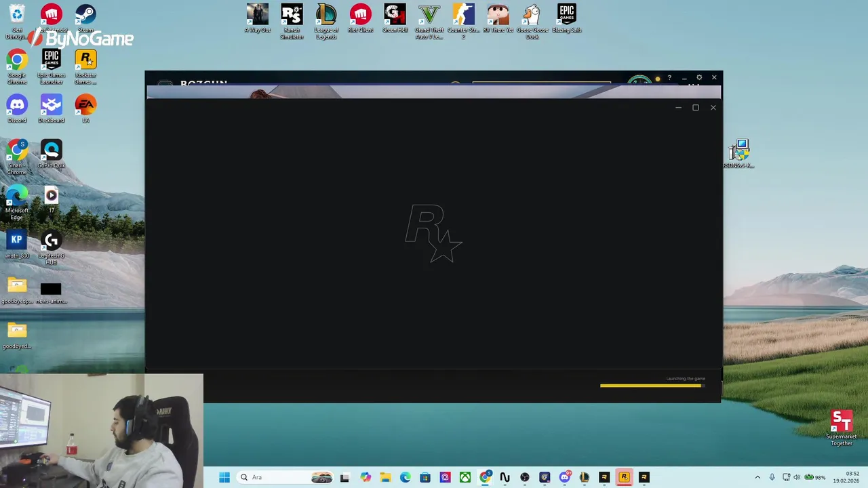Show hidden system tray icons
Screen dimensions: 868x488
[x=757, y=477]
